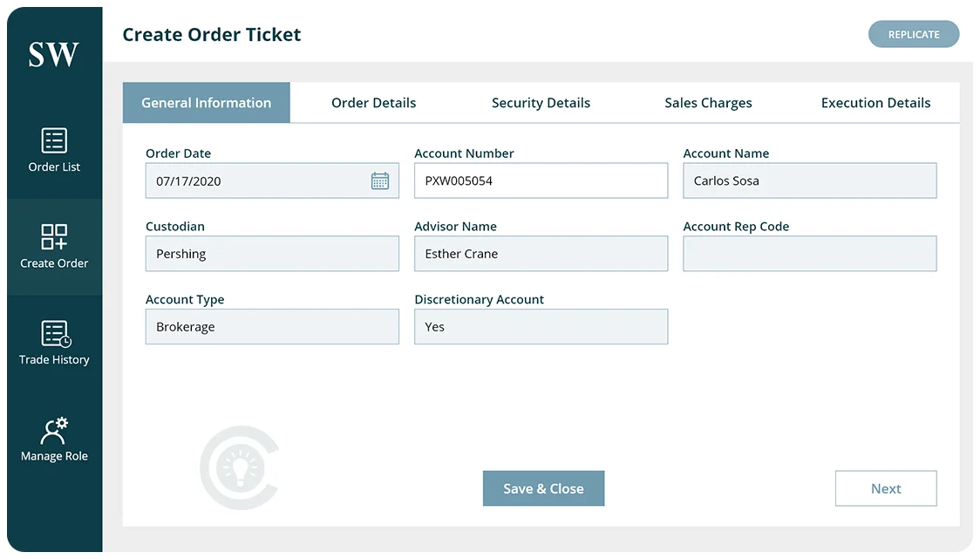Switch to the Order Details tab

tap(373, 102)
